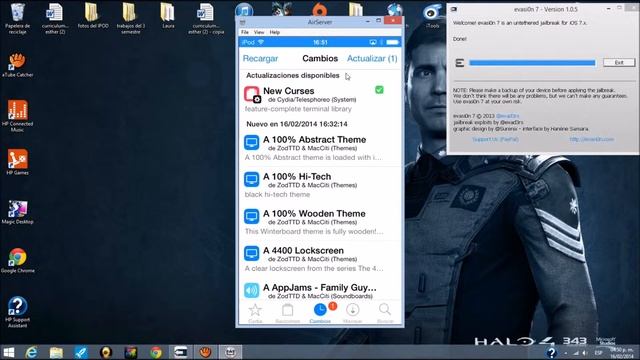
Task: Open 'curriculum... esther (2) - copia' document
Action: coord(206,18)
